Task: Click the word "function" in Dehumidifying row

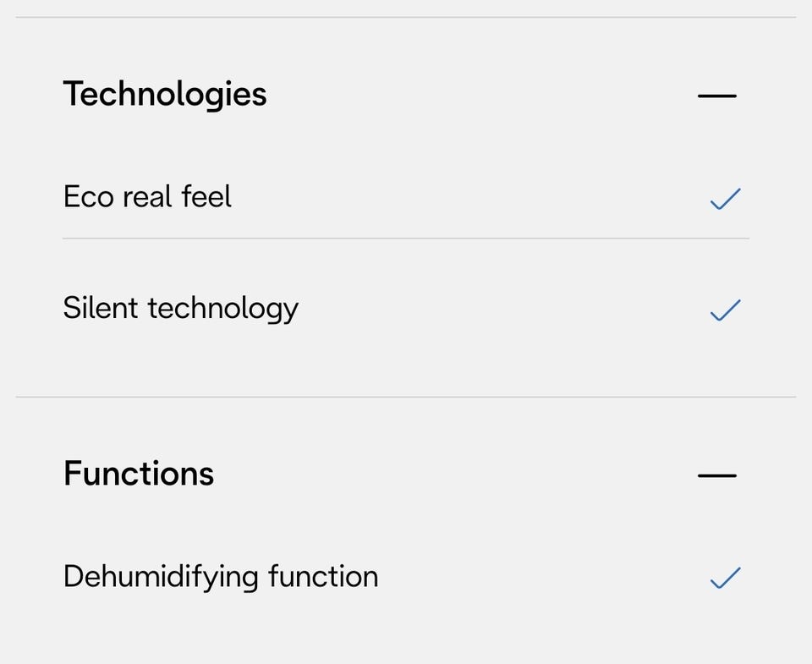Action: click(323, 576)
